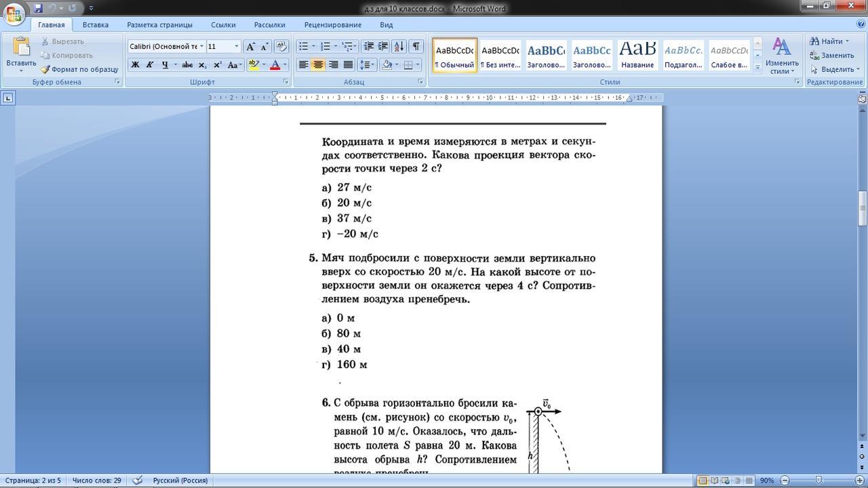
Task: Click the multilevel list icon
Action: [347, 46]
